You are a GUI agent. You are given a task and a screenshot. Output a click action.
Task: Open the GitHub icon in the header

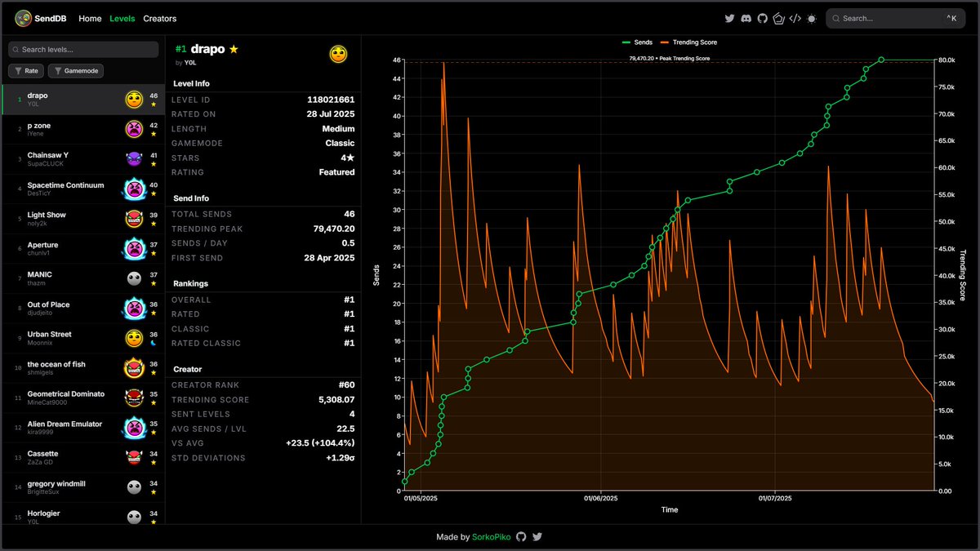click(763, 18)
